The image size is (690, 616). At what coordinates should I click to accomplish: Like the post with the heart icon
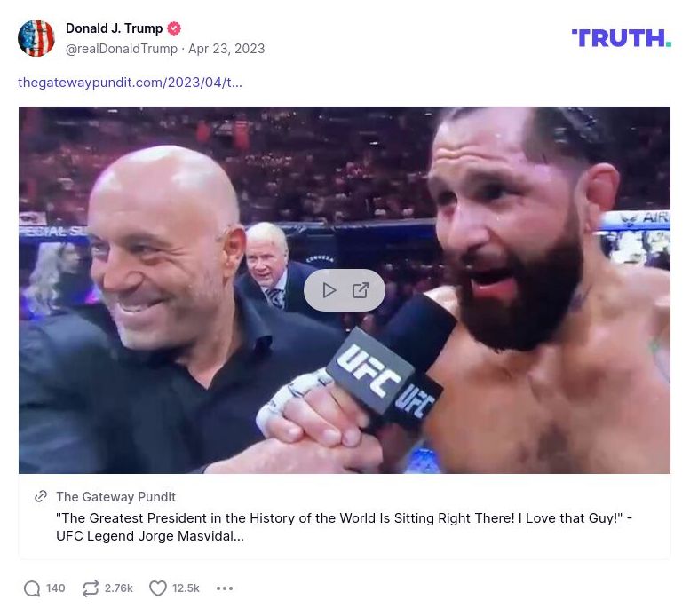[x=158, y=588]
